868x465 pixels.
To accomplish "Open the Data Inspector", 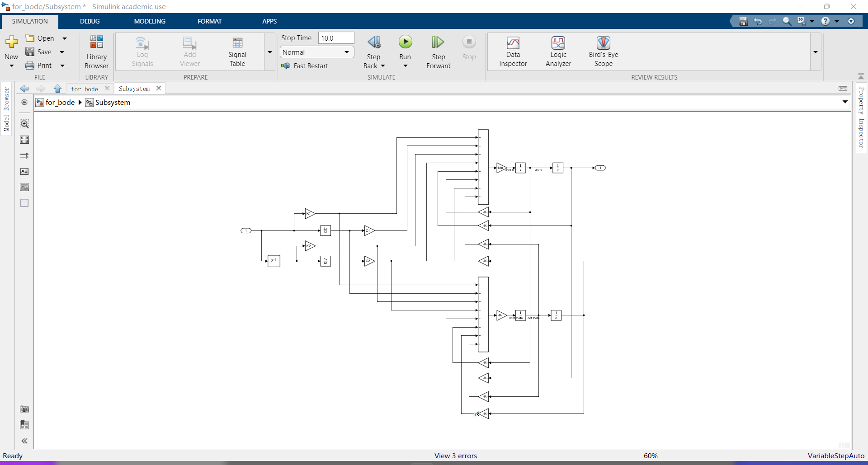I will click(513, 52).
